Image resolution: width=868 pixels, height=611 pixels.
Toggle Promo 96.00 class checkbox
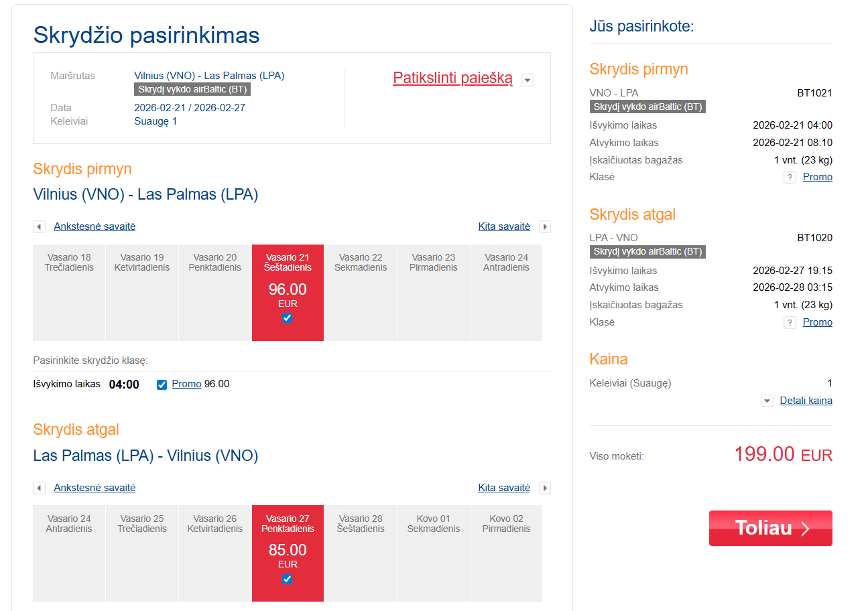coord(162,385)
